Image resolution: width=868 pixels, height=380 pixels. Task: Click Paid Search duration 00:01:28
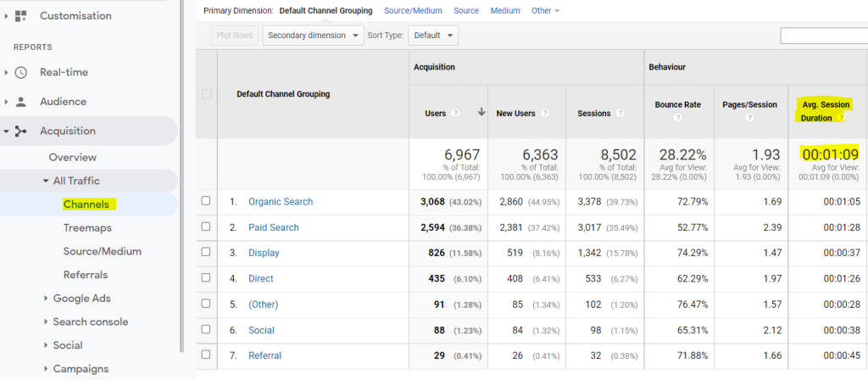[x=842, y=227]
